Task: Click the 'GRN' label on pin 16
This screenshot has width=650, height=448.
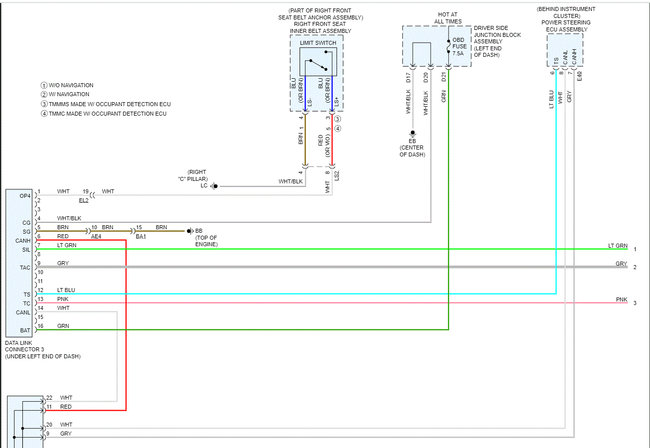Action: pos(63,326)
